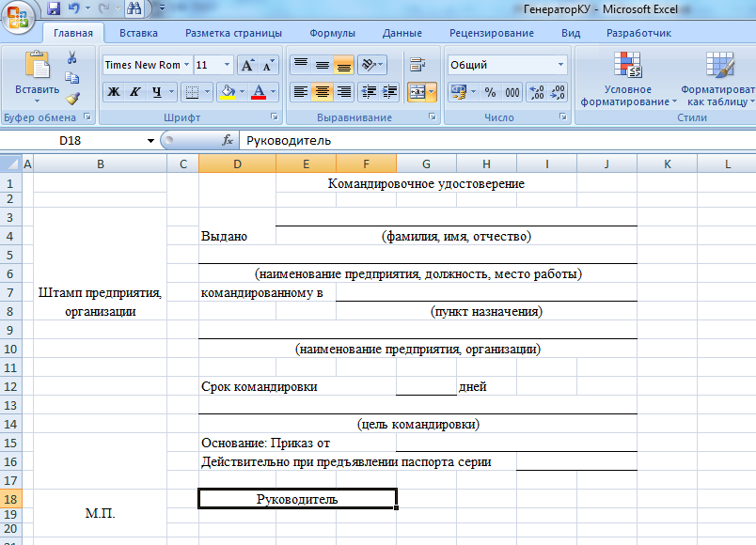The height and width of the screenshot is (545, 756).
Task: Open the Выравнивание dialog launcher
Action: point(432,117)
